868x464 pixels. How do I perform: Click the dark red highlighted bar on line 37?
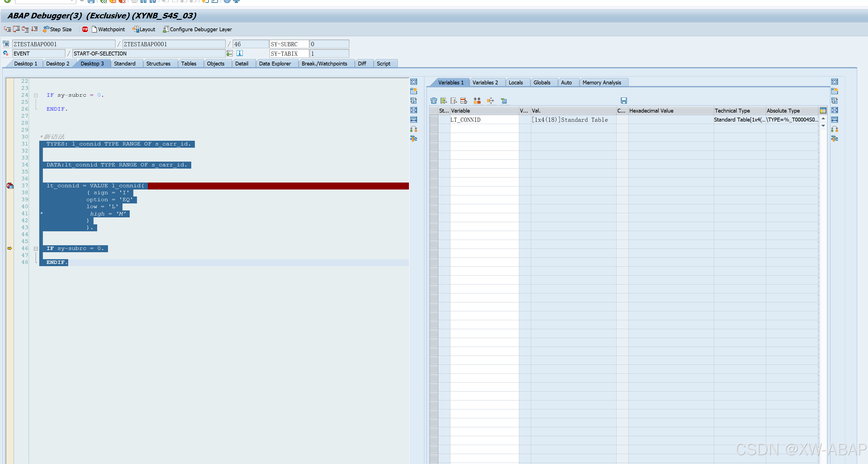tap(278, 186)
